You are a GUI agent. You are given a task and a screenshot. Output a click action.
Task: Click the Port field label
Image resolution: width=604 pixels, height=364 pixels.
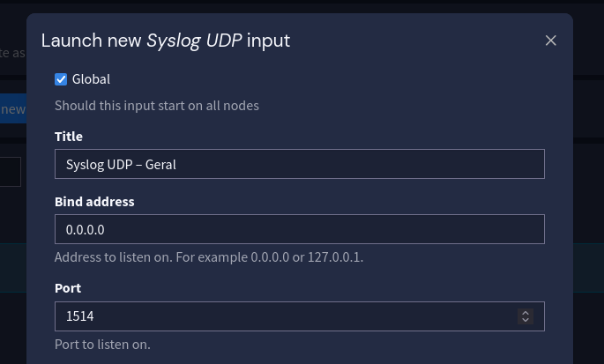[68, 288]
